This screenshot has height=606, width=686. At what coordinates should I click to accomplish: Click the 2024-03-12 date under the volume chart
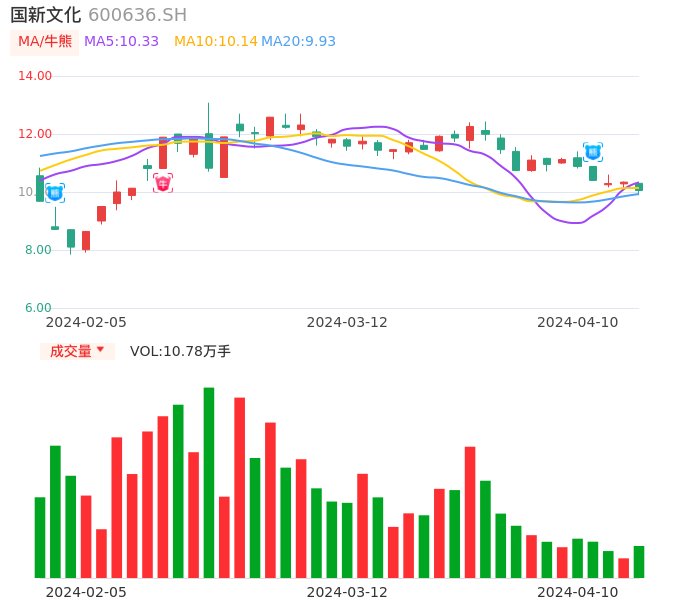coord(347,592)
